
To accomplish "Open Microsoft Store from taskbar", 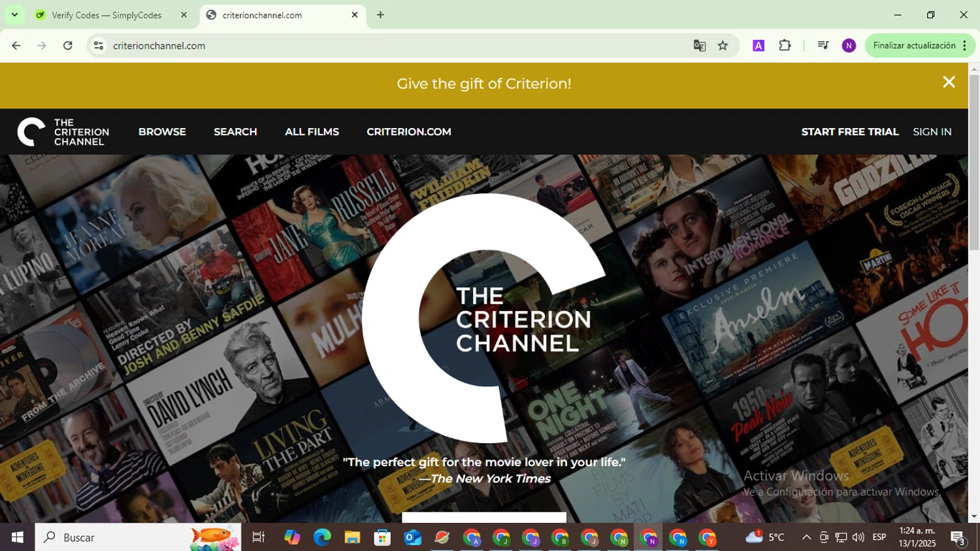I will [x=382, y=537].
